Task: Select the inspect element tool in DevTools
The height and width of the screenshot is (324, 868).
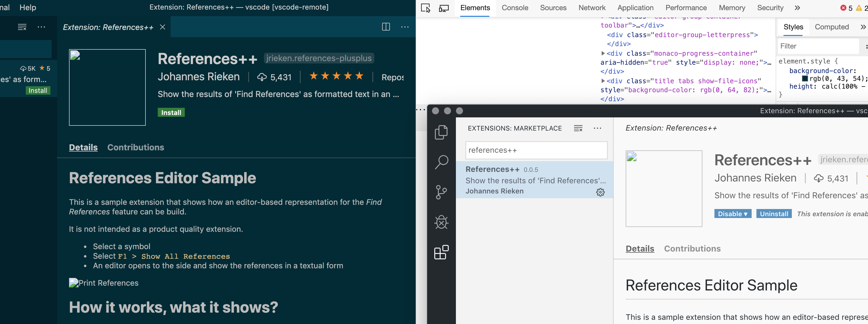Action: tap(425, 8)
